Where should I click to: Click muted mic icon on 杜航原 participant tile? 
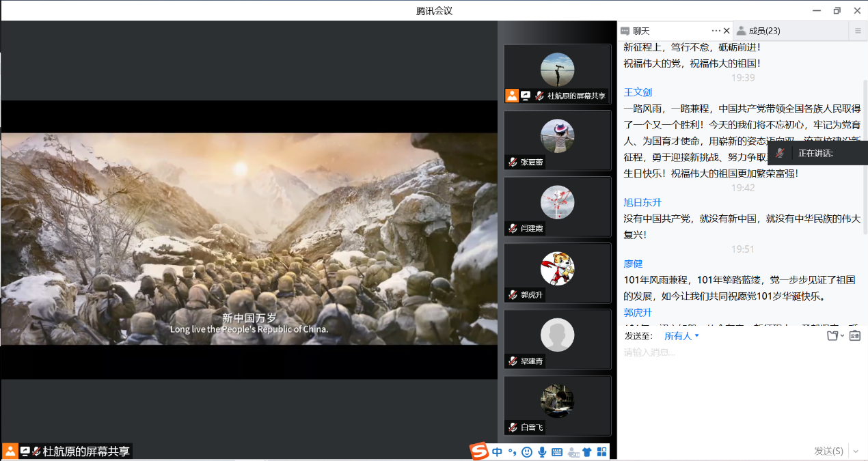(539, 96)
